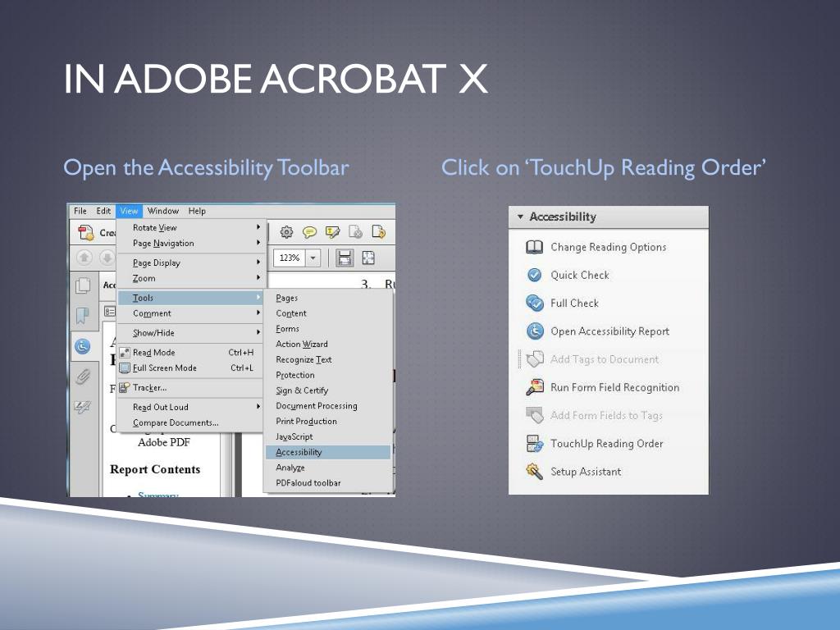
Task: Open the Accessibility side panel icon
Action: (x=83, y=346)
